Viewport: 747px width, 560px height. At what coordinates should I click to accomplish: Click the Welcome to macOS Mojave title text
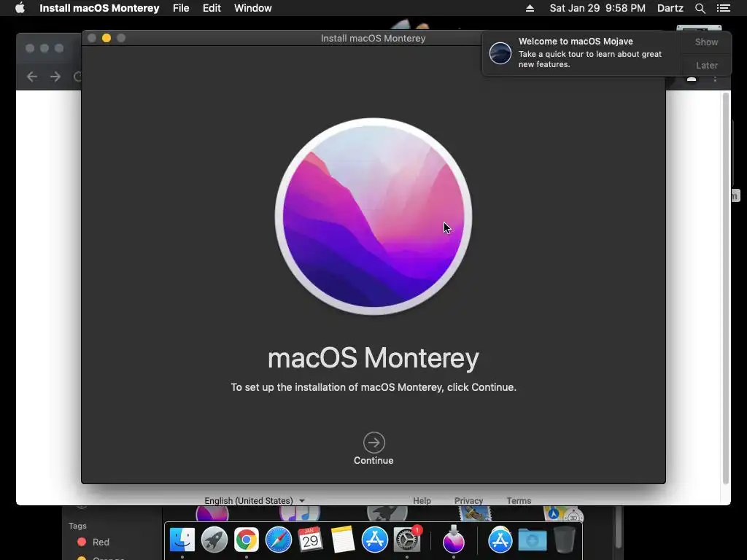pyautogui.click(x=576, y=42)
